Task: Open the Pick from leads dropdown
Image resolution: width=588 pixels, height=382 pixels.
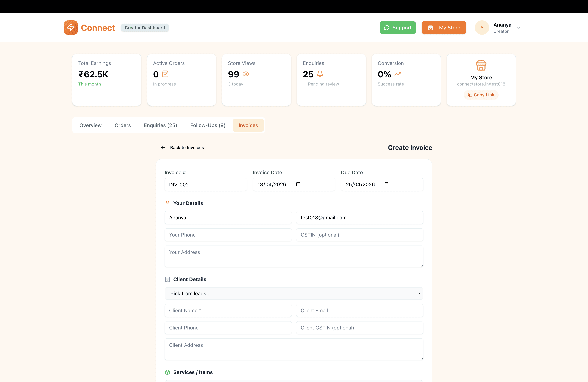Action: (294, 293)
